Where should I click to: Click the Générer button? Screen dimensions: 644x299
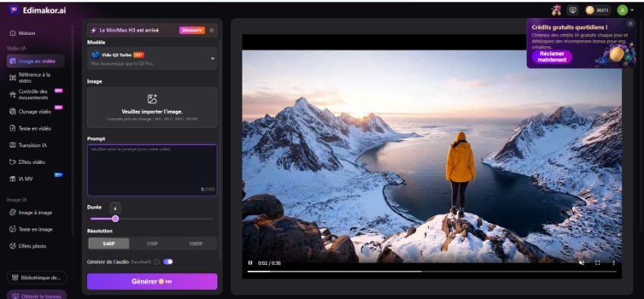coord(152,282)
